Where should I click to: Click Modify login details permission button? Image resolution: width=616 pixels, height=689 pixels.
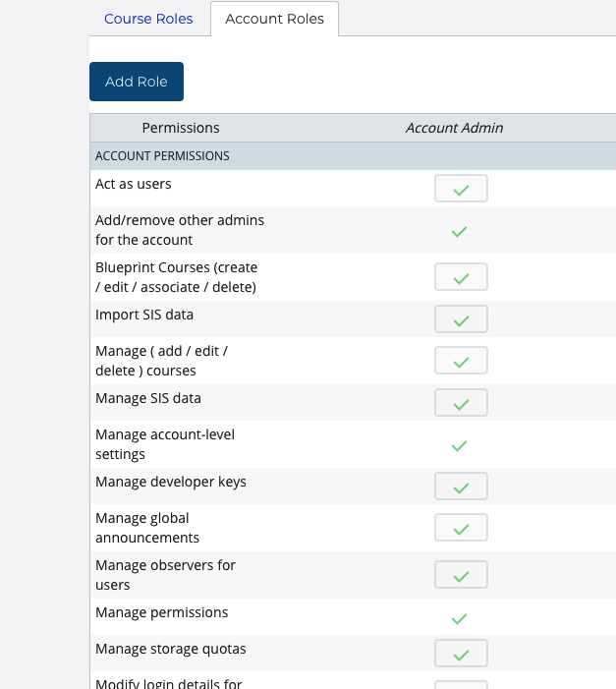461,684
